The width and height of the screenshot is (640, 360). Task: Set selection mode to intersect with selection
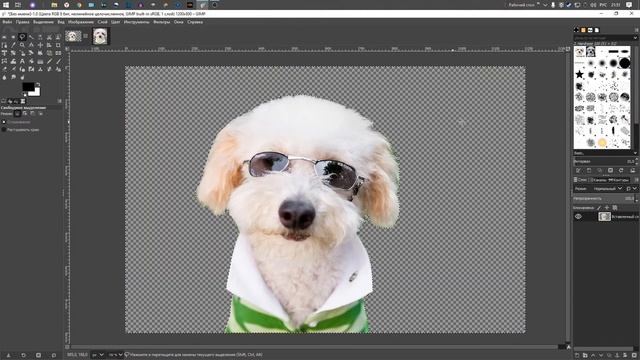[40, 113]
